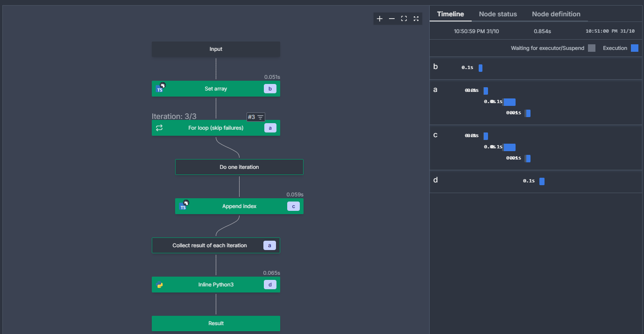
Task: Click the blue Execution legend swatch
Action: pyautogui.click(x=635, y=48)
